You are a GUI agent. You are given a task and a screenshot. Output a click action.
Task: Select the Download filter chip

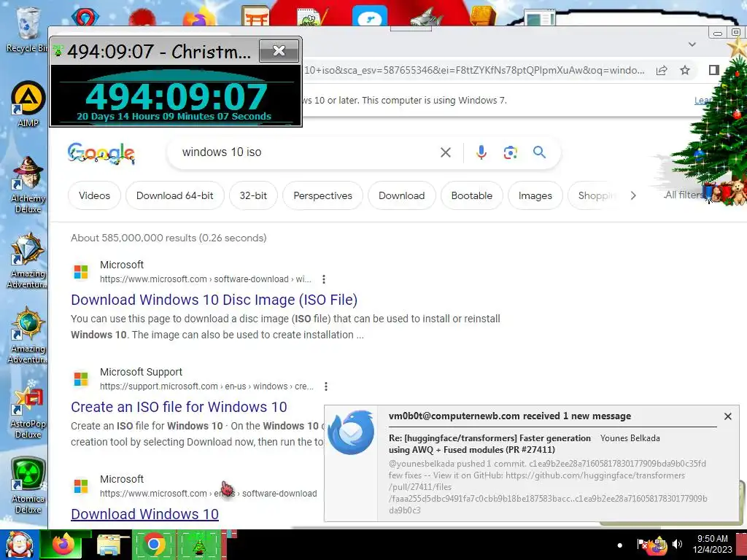click(x=402, y=195)
